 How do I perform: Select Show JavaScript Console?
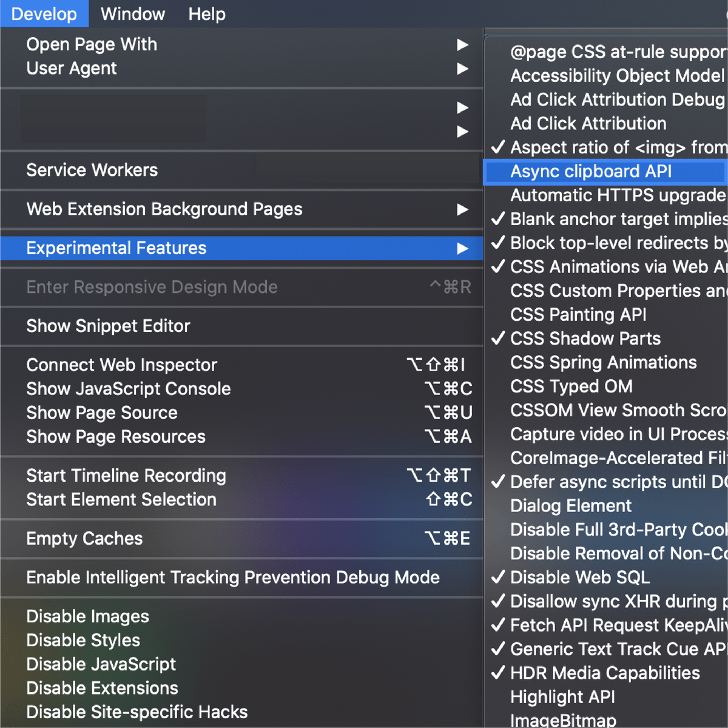128,389
